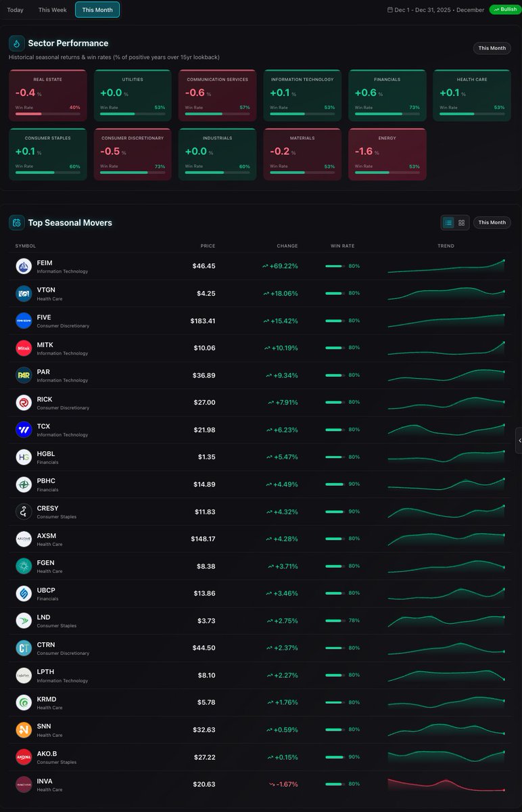This screenshot has height=812, width=522.
Task: Click the PAR company logo icon
Action: pyautogui.click(x=24, y=376)
